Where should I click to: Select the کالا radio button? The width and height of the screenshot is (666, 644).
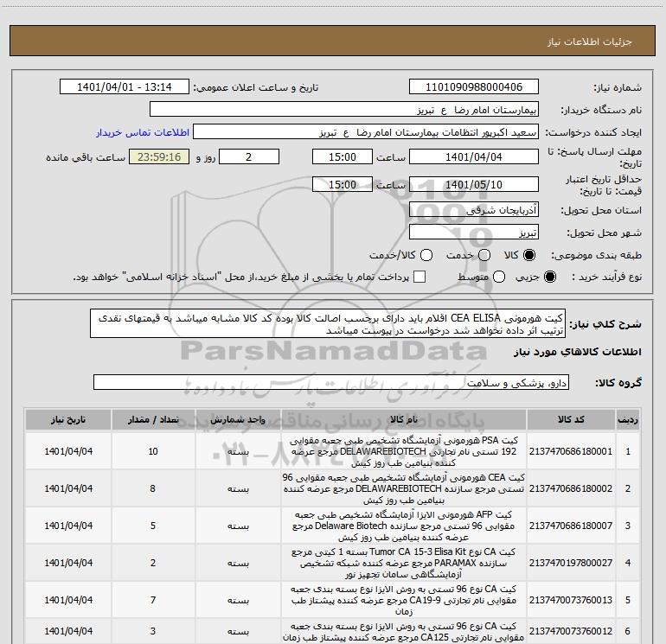coord(529,255)
